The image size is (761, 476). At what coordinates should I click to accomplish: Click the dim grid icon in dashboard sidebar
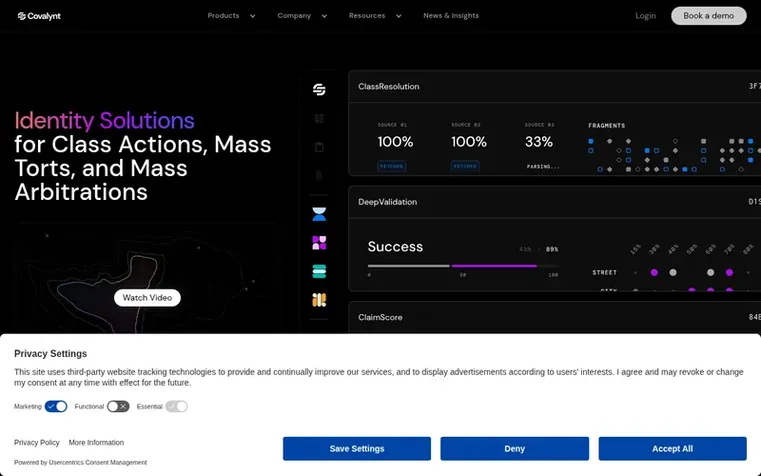pos(319,118)
